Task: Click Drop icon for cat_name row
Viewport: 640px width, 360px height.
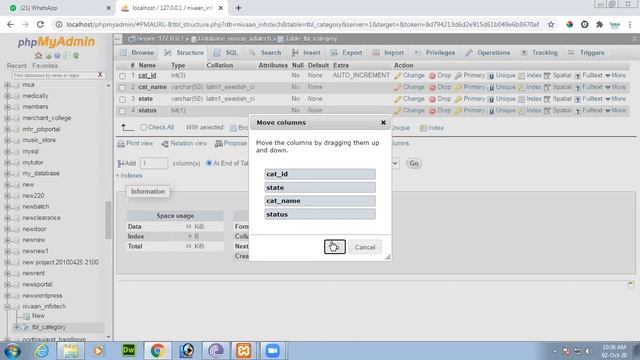Action: (x=433, y=87)
